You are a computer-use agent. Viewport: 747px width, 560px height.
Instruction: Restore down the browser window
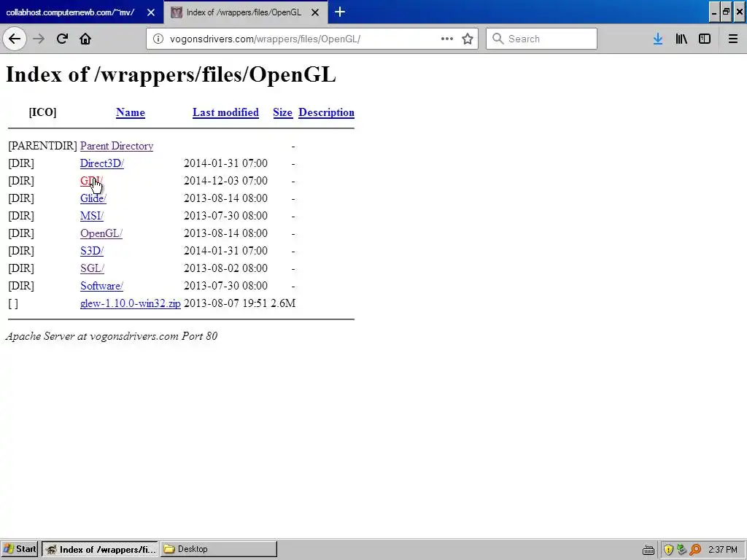pos(726,12)
